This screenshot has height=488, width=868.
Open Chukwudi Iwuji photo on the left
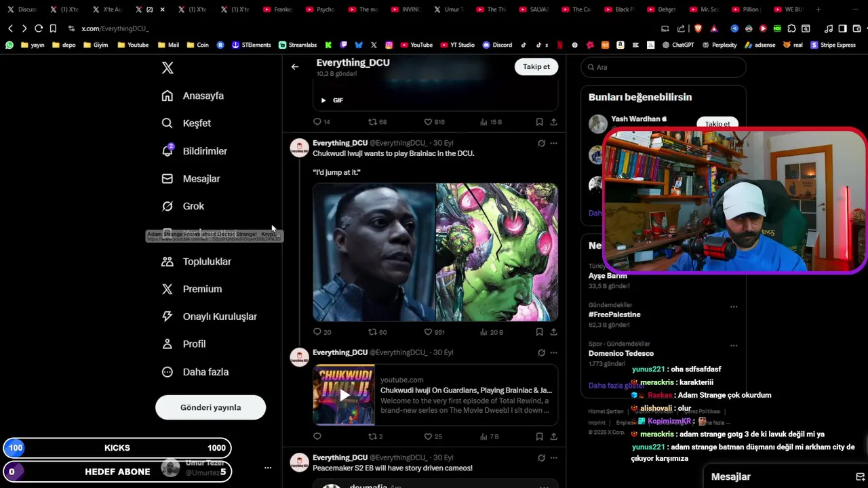374,252
